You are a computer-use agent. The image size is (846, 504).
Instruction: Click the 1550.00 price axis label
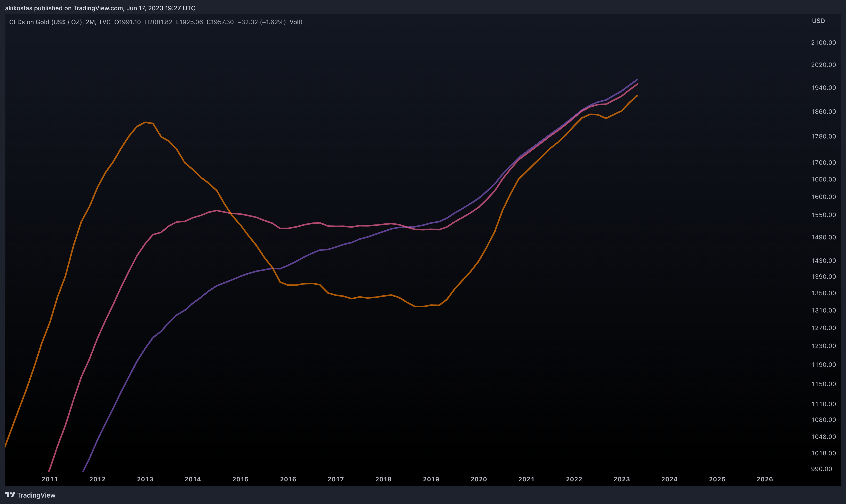click(x=824, y=215)
